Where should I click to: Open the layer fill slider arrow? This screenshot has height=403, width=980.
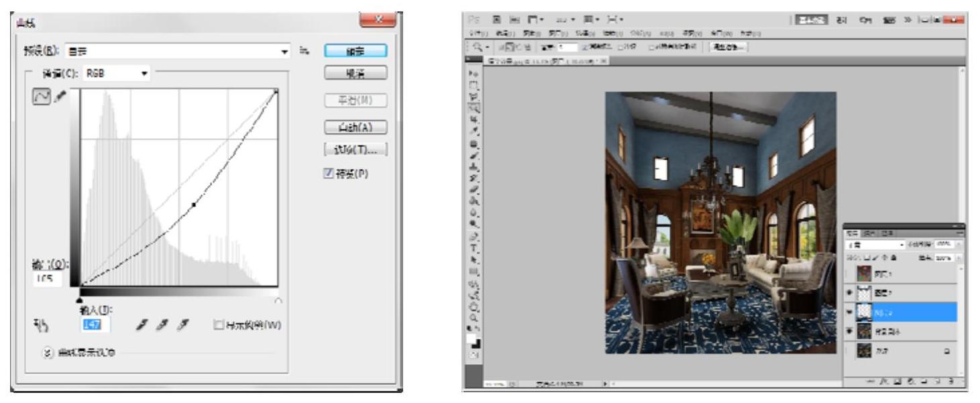pos(959,257)
